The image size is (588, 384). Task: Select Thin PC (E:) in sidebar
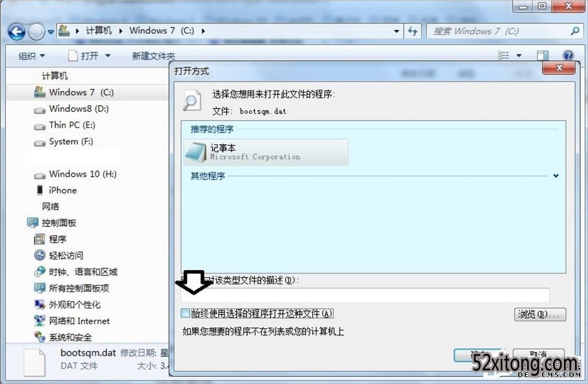click(72, 125)
